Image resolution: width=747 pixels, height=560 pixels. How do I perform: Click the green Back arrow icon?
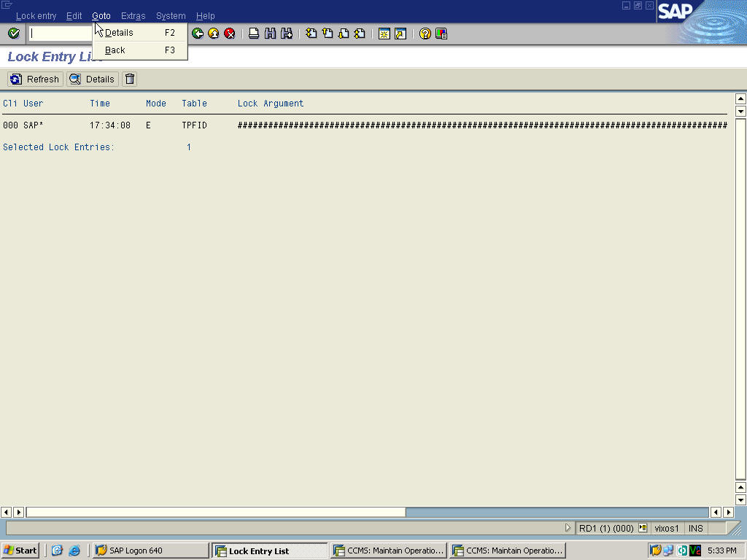(197, 33)
